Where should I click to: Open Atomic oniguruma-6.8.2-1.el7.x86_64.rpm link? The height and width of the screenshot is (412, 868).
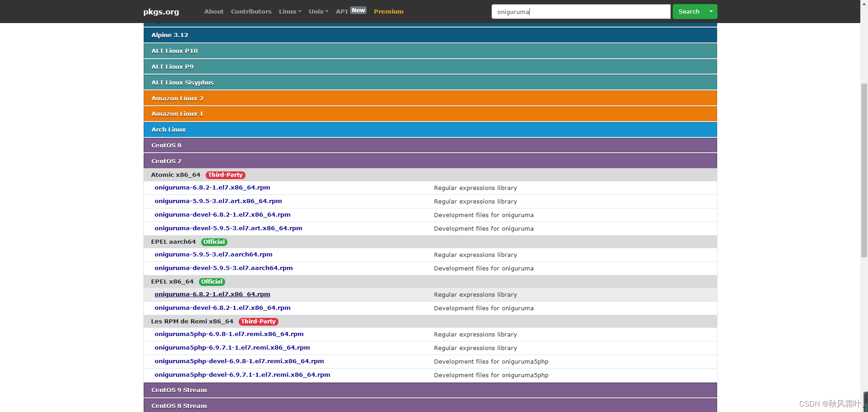(212, 188)
